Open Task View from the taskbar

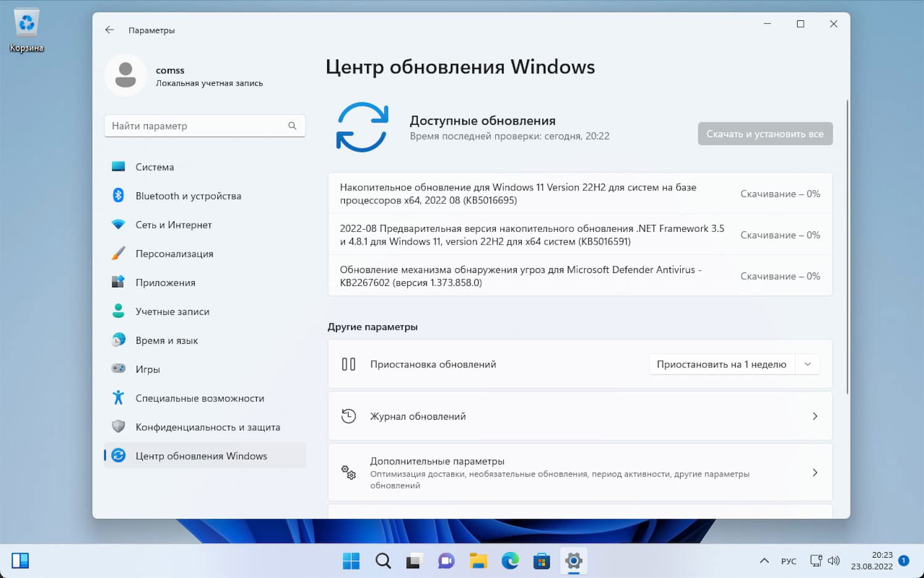[415, 561]
